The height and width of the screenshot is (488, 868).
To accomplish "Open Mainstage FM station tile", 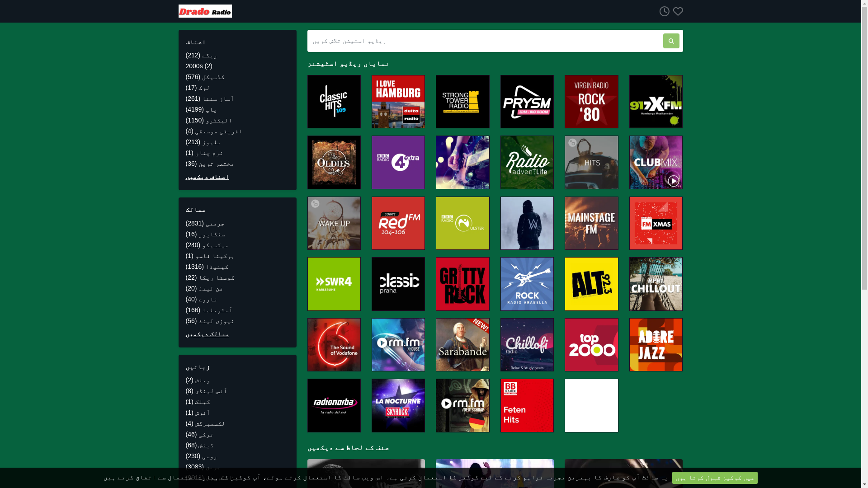I will coord(591,223).
